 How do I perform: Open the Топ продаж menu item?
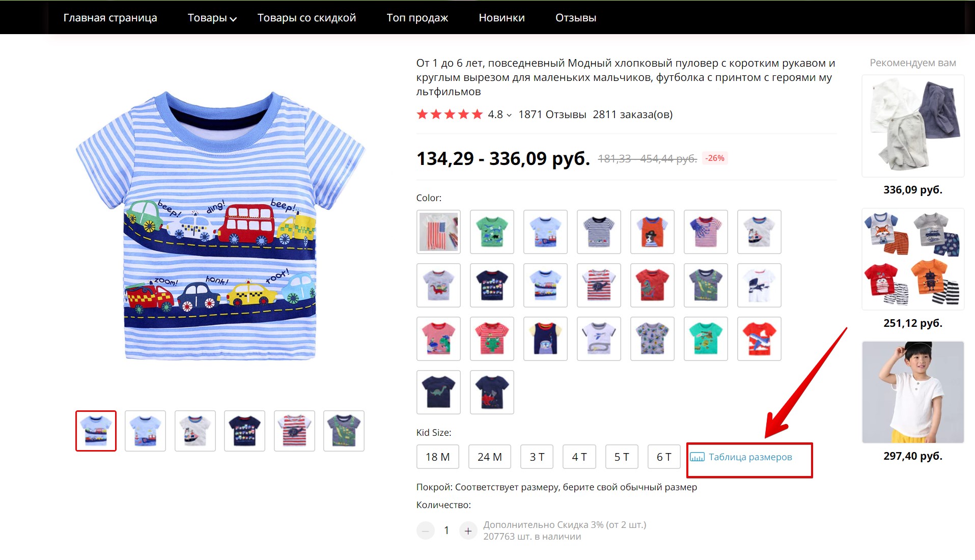click(x=417, y=18)
